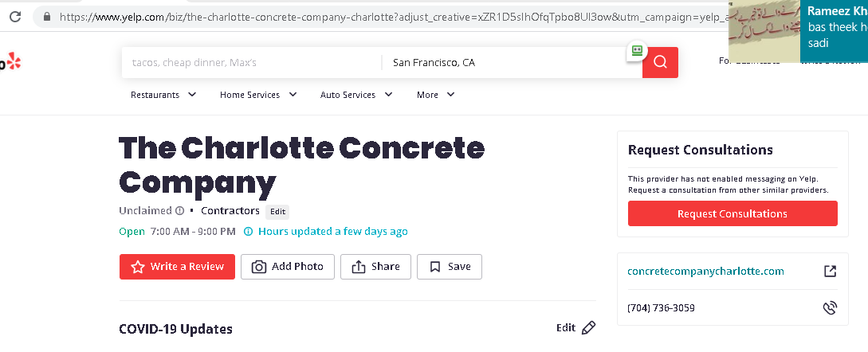868x352 pixels.
Task: Click the Yelp logo
Action: click(10, 61)
